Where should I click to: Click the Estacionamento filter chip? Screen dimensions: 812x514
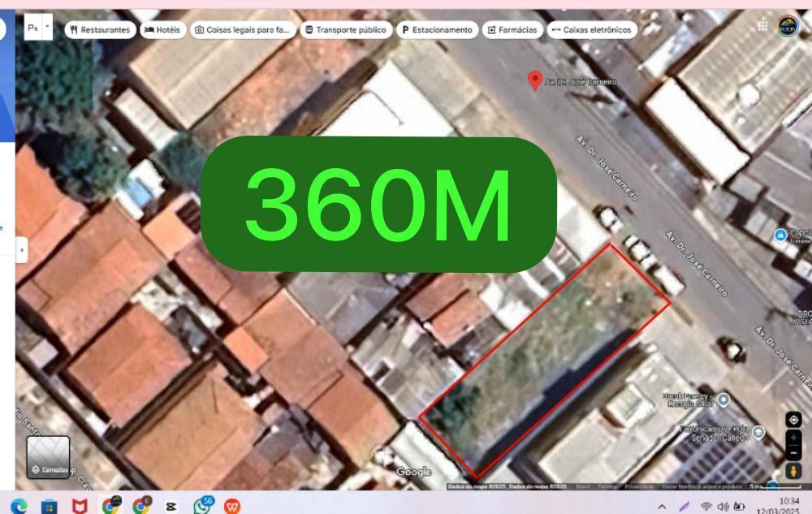tap(435, 30)
